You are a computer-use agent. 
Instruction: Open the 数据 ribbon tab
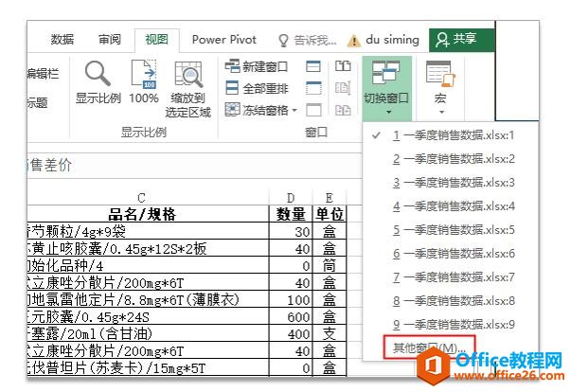click(62, 40)
